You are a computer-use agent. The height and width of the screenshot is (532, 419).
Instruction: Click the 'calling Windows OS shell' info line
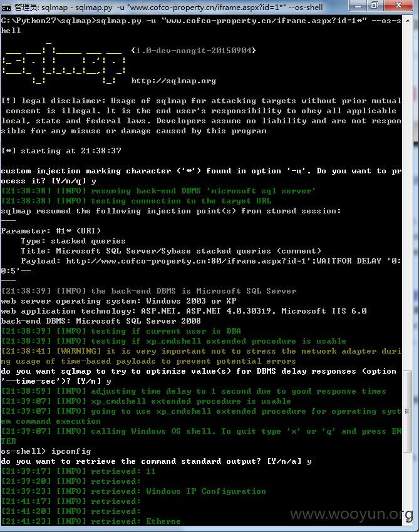[201, 436]
